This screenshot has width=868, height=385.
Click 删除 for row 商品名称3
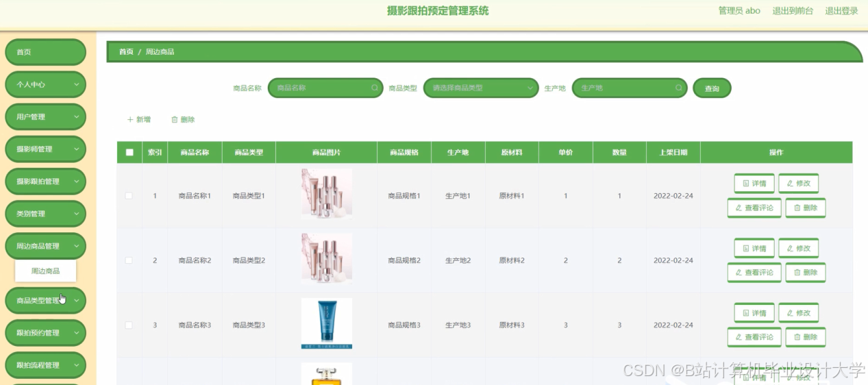(x=806, y=337)
